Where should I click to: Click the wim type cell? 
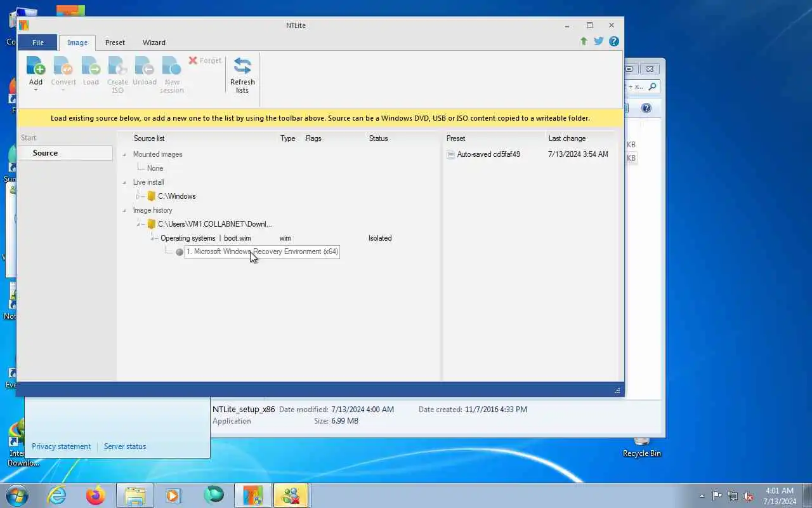tap(285, 238)
